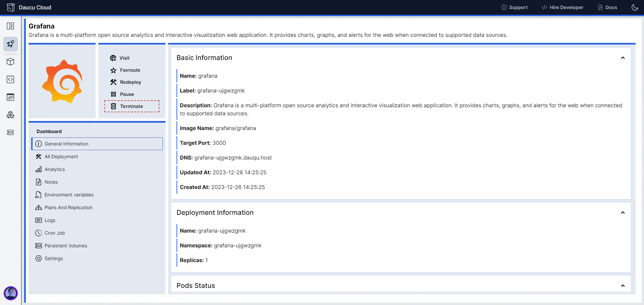
Task: Click the Daucu Cloud logo icon
Action: tap(11, 7)
